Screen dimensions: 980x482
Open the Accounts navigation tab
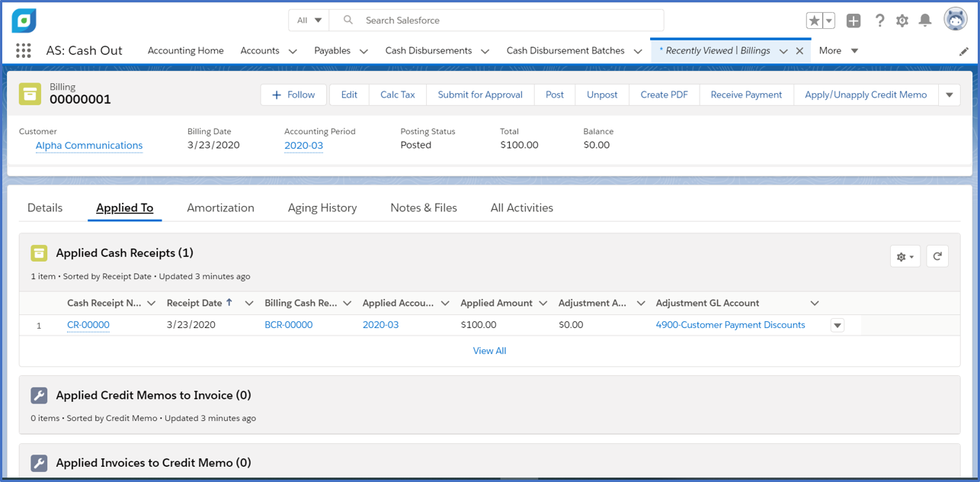coord(260,50)
